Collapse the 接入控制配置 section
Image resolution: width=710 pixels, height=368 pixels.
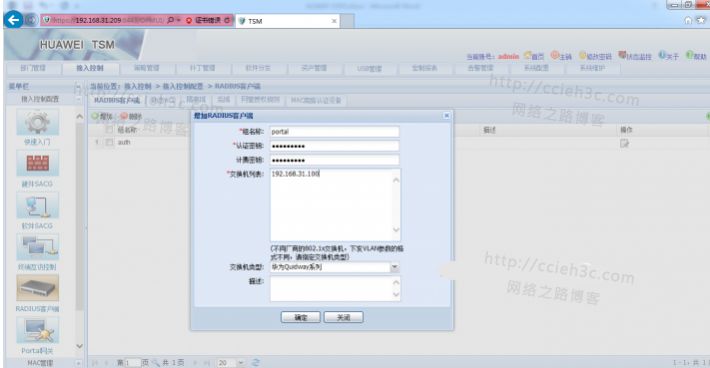(x=78, y=99)
